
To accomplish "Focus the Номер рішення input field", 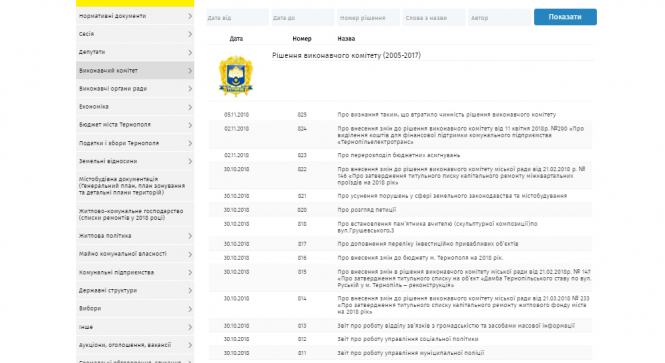I will 369,18.
